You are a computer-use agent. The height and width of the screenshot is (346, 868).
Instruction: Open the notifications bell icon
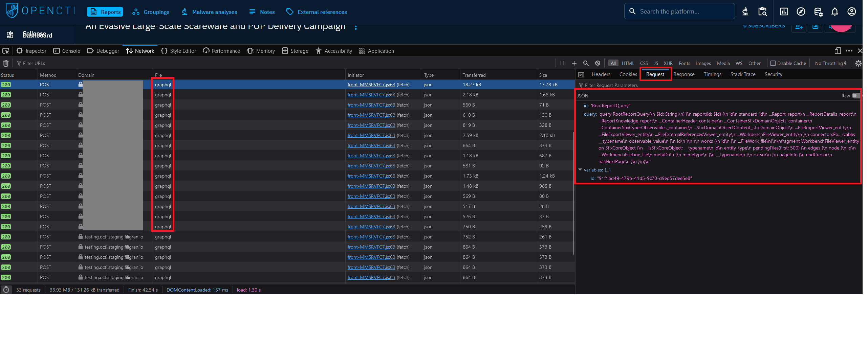point(835,12)
